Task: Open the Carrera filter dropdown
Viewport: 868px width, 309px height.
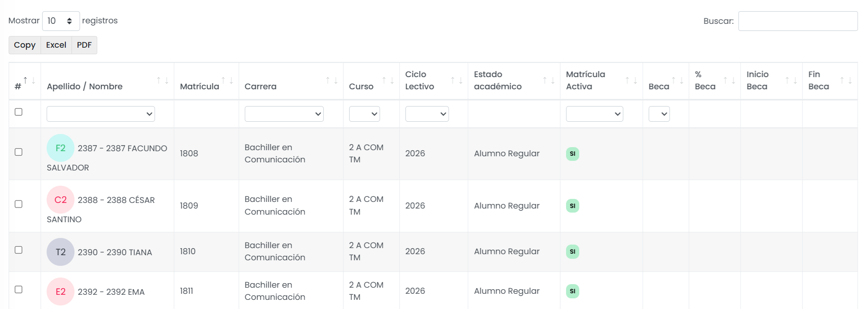Action: [284, 114]
